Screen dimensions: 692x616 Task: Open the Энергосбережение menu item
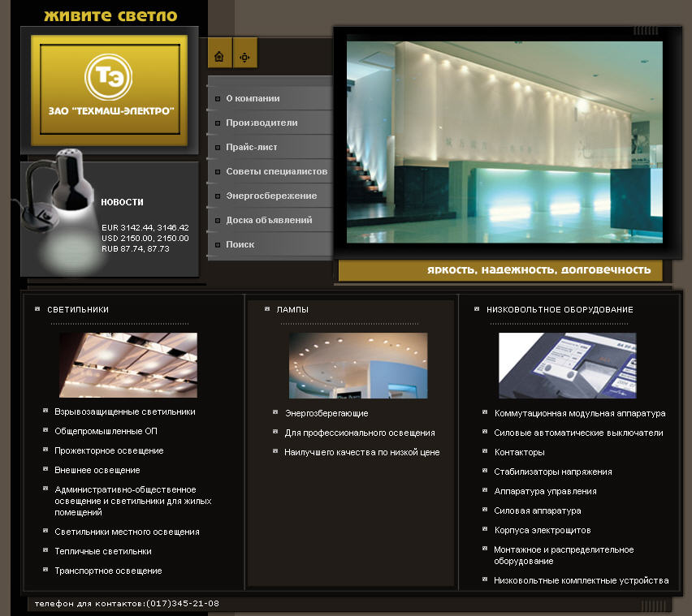tap(271, 196)
